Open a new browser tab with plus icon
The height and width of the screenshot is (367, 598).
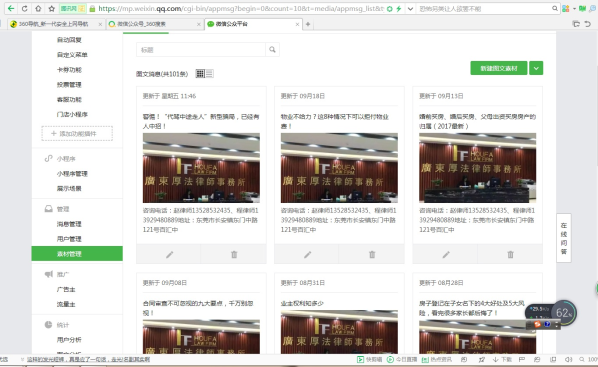[x=308, y=24]
